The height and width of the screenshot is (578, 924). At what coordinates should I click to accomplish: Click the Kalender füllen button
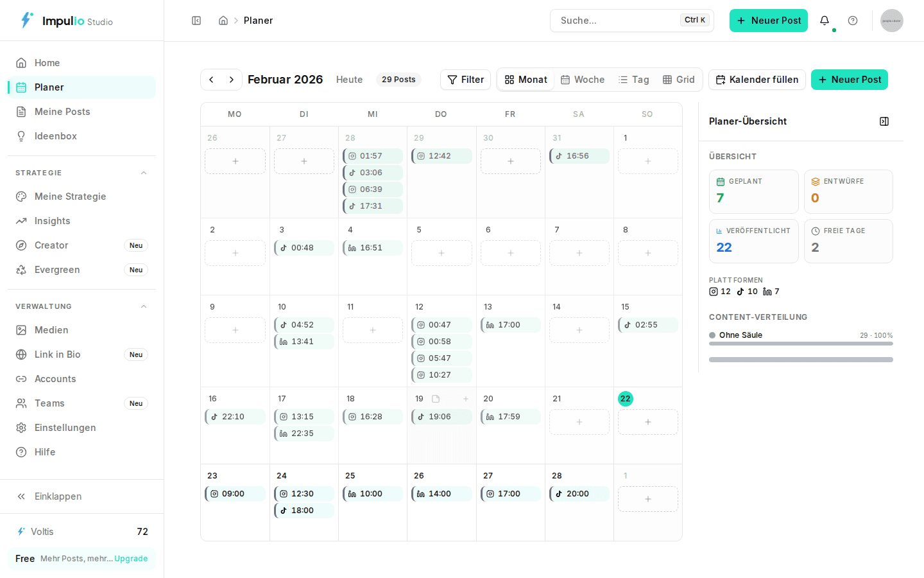[757, 80]
